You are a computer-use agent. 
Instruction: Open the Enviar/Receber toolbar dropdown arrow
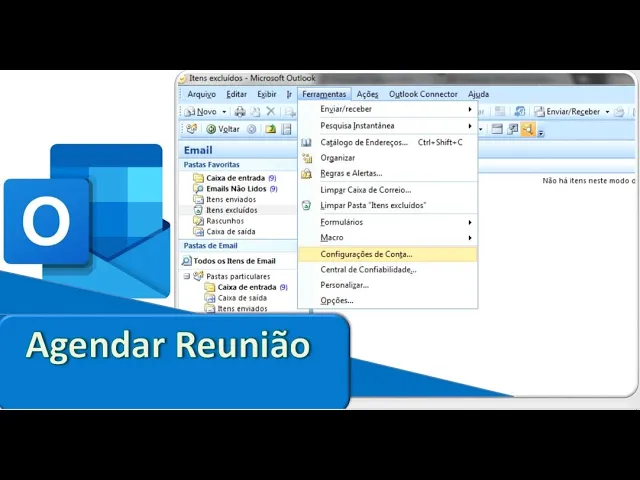(x=607, y=112)
